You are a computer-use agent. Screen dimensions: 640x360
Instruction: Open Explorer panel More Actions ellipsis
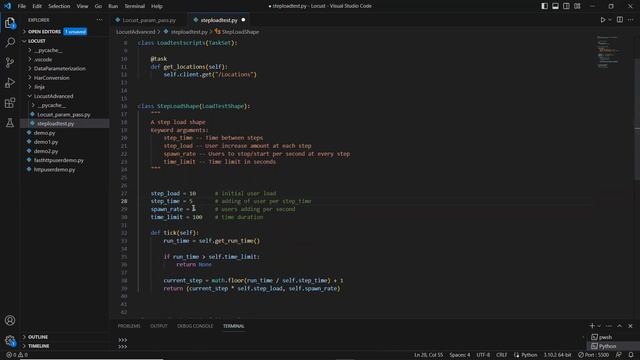(x=100, y=20)
